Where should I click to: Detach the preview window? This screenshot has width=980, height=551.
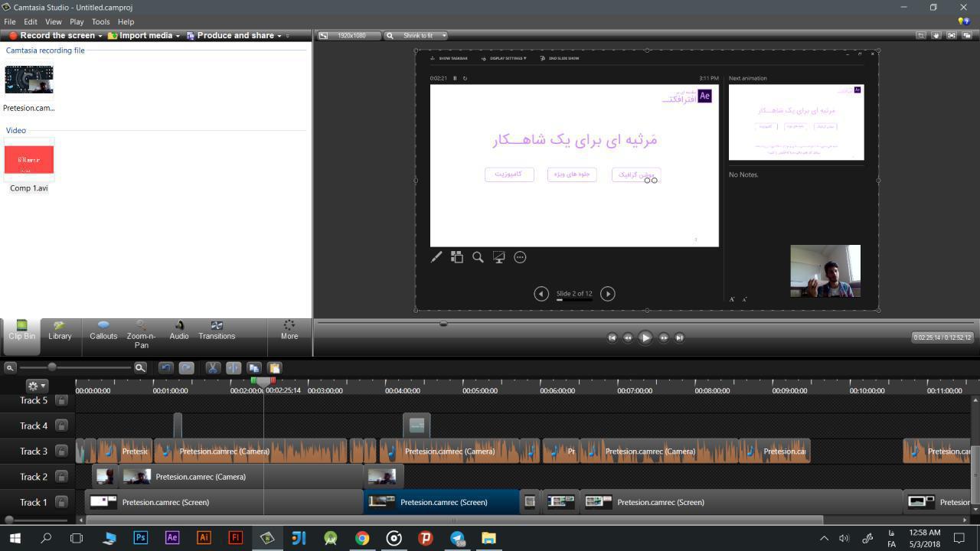(967, 35)
